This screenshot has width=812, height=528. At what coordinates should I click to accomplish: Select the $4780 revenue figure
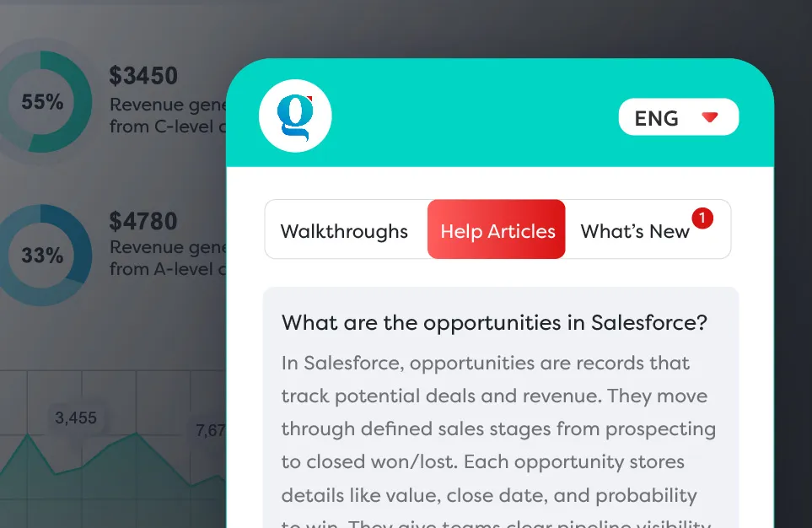[143, 222]
